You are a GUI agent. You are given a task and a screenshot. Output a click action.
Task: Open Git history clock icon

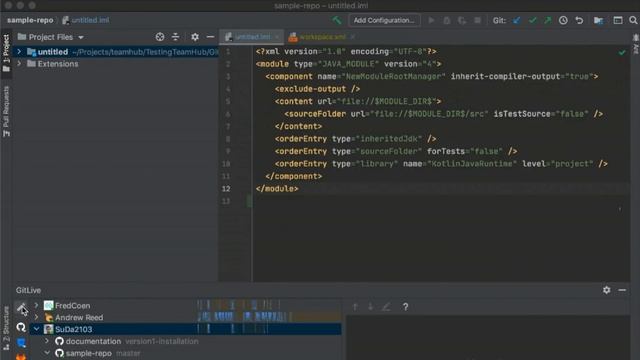[x=563, y=20]
